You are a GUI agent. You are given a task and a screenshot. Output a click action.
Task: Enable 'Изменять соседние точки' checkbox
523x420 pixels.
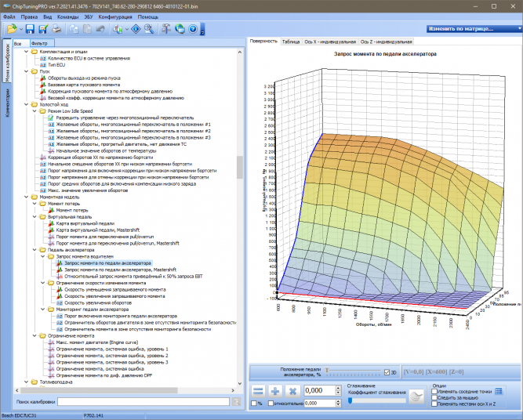[434, 391]
